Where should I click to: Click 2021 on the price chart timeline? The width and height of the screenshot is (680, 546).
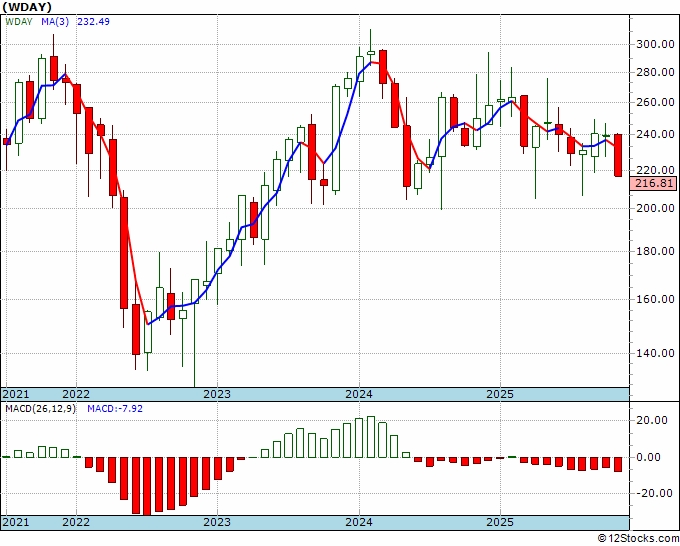pos(16,394)
